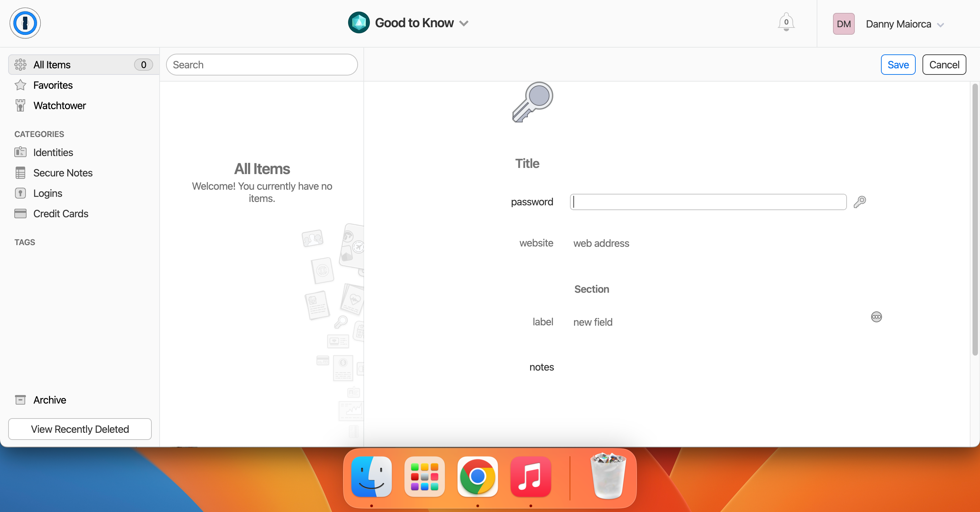Click View Recently Deleted button
The height and width of the screenshot is (512, 980).
(x=80, y=429)
